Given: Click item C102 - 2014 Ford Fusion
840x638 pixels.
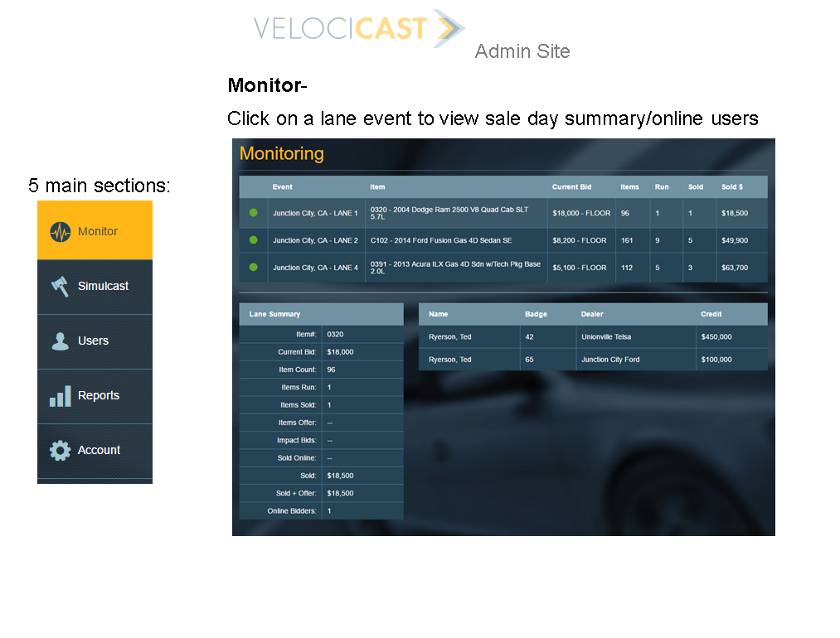Looking at the screenshot, I should pos(441,240).
